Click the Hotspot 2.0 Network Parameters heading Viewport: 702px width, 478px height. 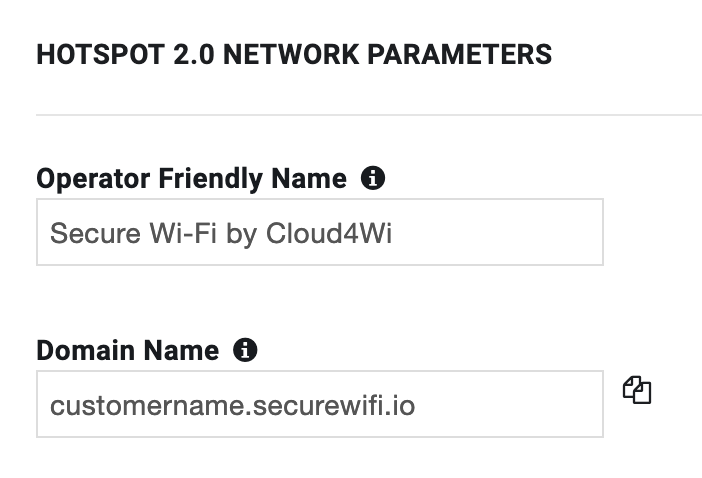[294, 55]
